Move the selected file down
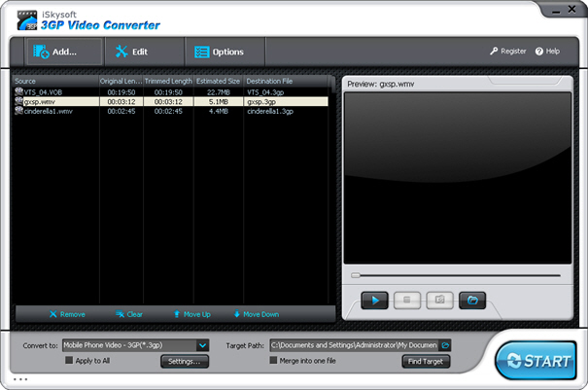Image resolution: width=588 pixels, height=390 pixels. click(257, 314)
